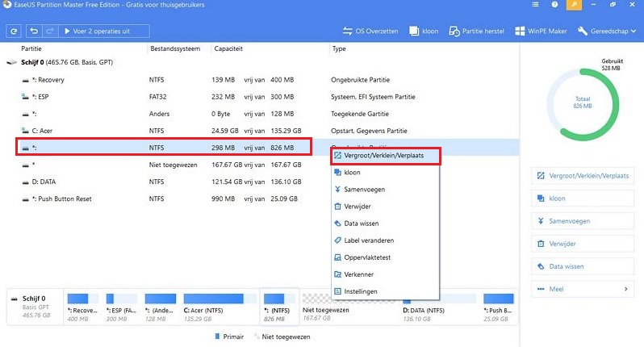Select Niet toegewezen block in disk map
The height and width of the screenshot is (347, 644).
pyautogui.click(x=349, y=307)
